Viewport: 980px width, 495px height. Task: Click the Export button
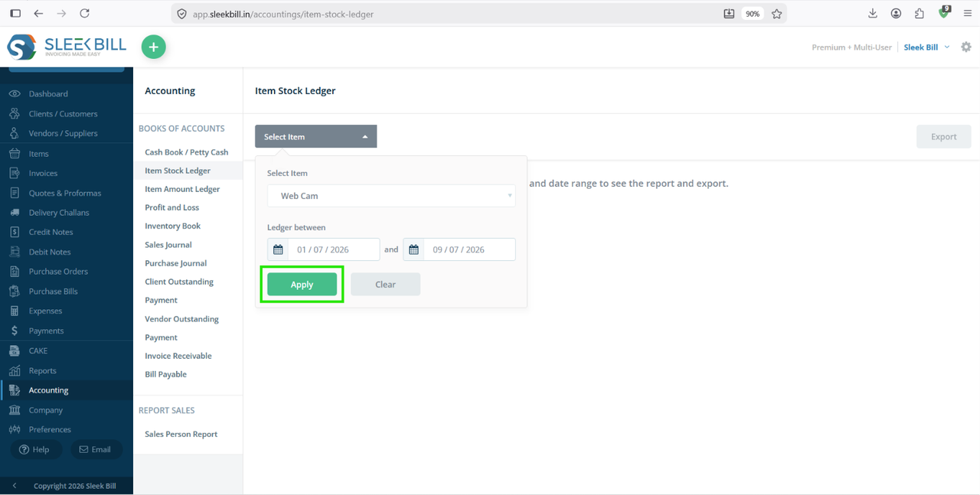[x=944, y=136]
